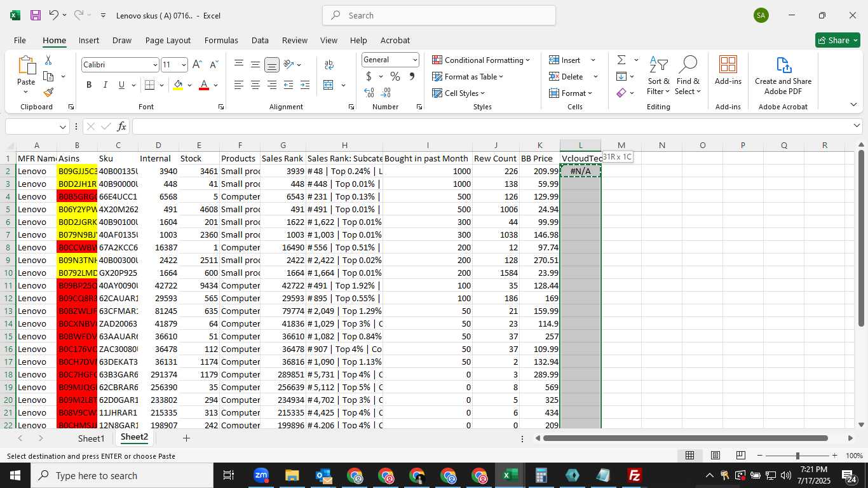Save the workbook with Save icon
This screenshot has width=868, height=488.
click(35, 15)
